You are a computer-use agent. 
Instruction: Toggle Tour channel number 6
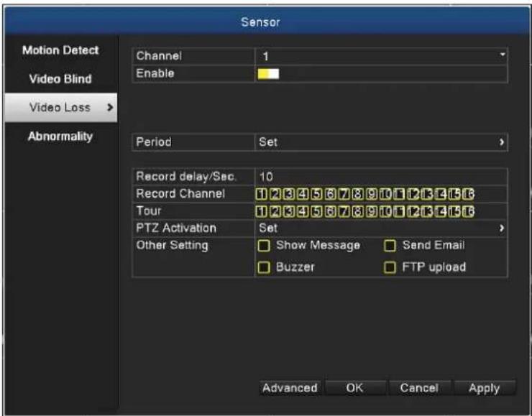330,211
